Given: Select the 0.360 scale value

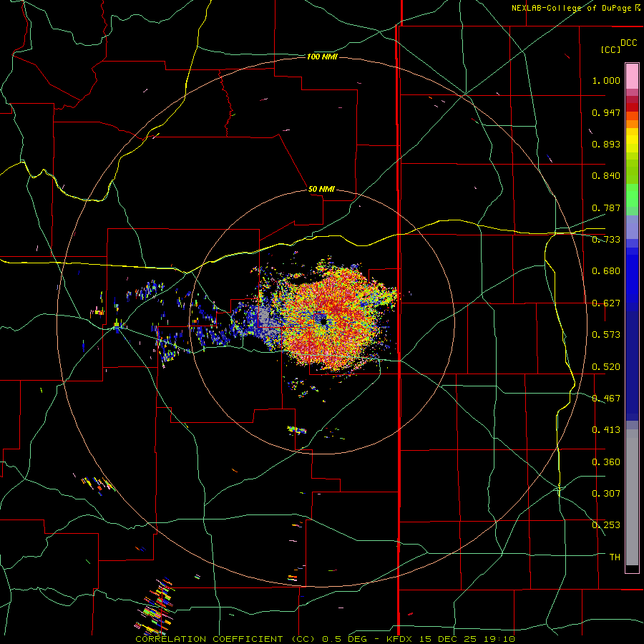Looking at the screenshot, I should click(606, 462).
